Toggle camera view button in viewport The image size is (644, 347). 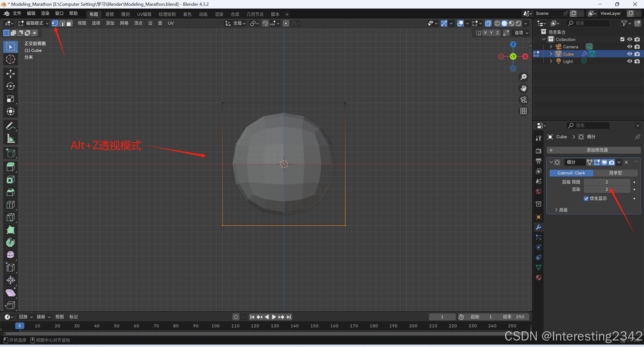point(523,100)
